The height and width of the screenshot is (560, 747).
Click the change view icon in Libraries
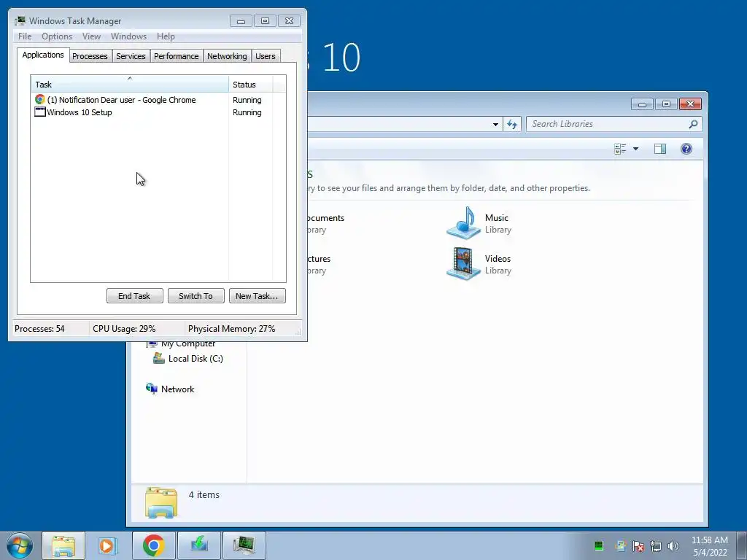coord(620,149)
